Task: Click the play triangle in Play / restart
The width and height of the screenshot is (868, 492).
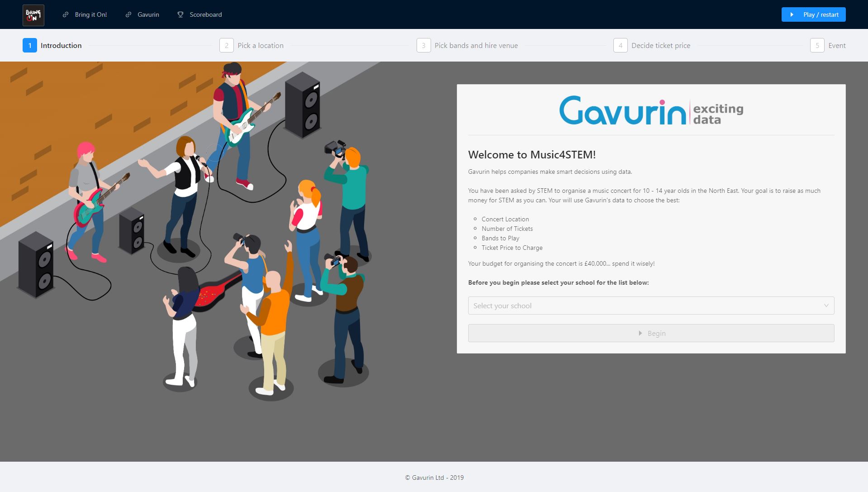Action: point(792,14)
